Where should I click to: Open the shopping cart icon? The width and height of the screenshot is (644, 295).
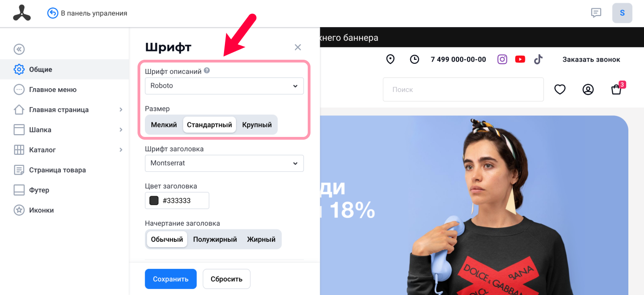pos(616,90)
